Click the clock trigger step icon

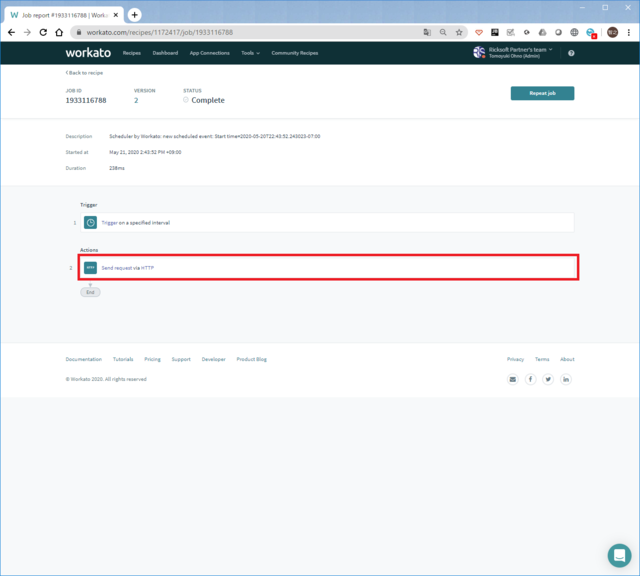[x=90, y=222]
